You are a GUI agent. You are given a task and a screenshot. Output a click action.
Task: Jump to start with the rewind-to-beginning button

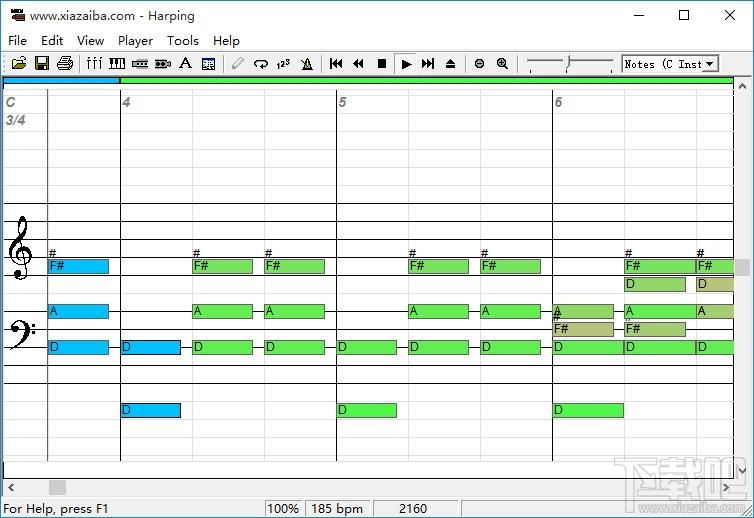coord(336,64)
